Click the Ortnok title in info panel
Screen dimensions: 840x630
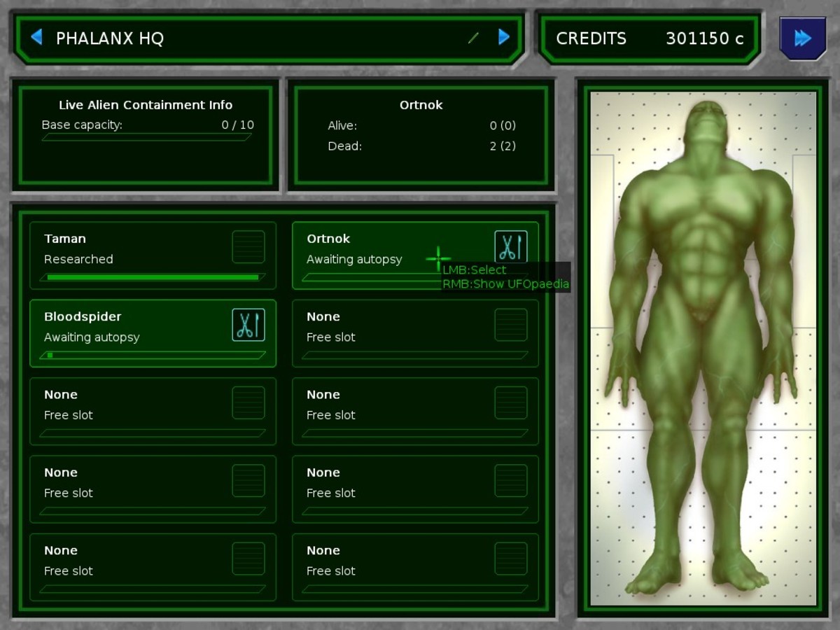[421, 105]
